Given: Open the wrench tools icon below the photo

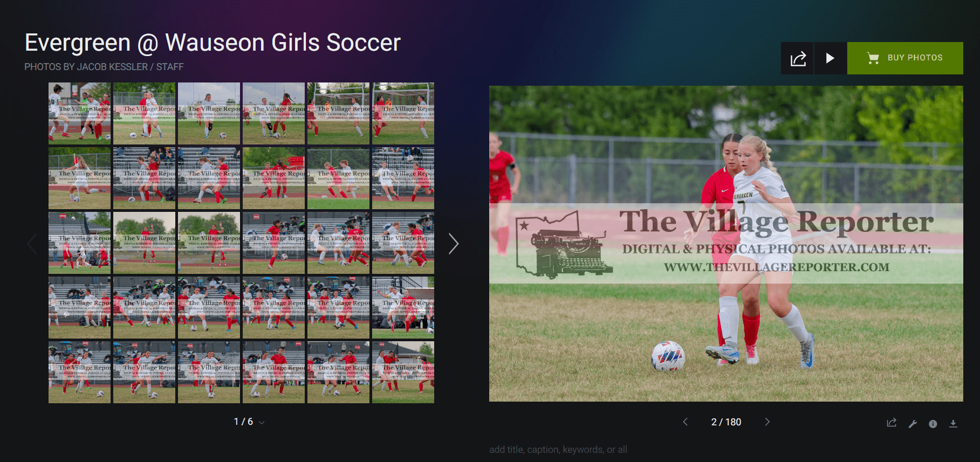Looking at the screenshot, I should [913, 424].
